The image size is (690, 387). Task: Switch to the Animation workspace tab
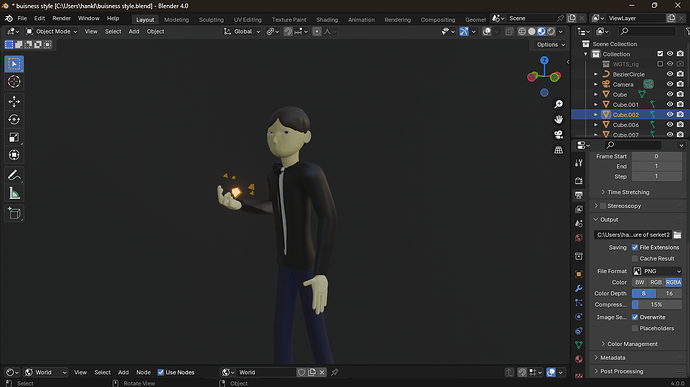click(361, 20)
